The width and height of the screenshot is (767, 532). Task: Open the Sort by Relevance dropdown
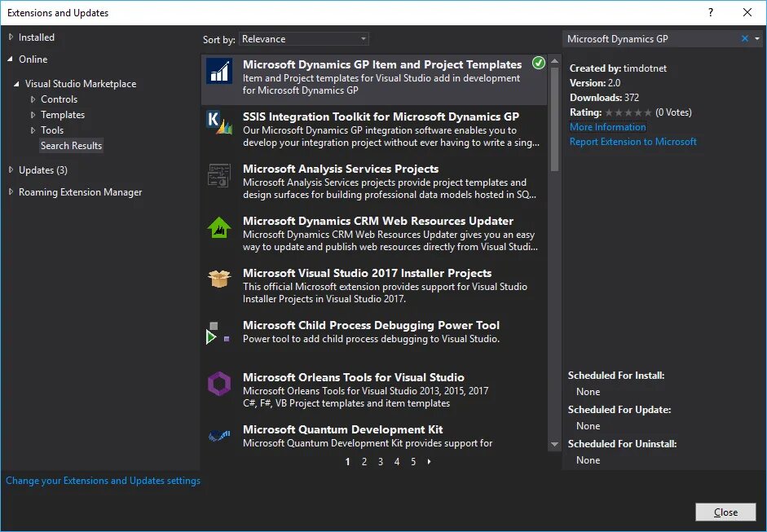304,39
